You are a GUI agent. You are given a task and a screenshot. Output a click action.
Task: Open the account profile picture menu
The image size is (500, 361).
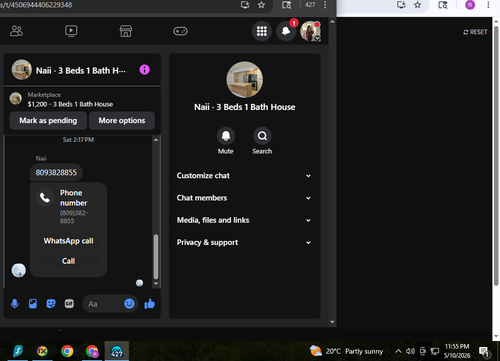(x=310, y=31)
